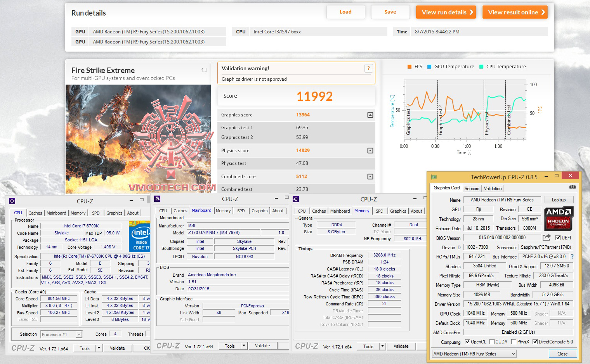Click the BIOS share/export arrow icon in GPU-Z
Viewport: 590px width, 364px height.
point(547,237)
